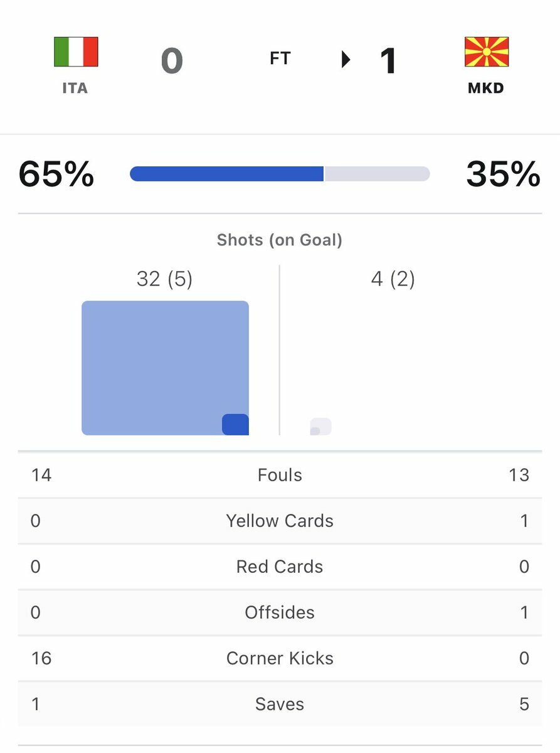Click the 65% possession value

coord(56,174)
